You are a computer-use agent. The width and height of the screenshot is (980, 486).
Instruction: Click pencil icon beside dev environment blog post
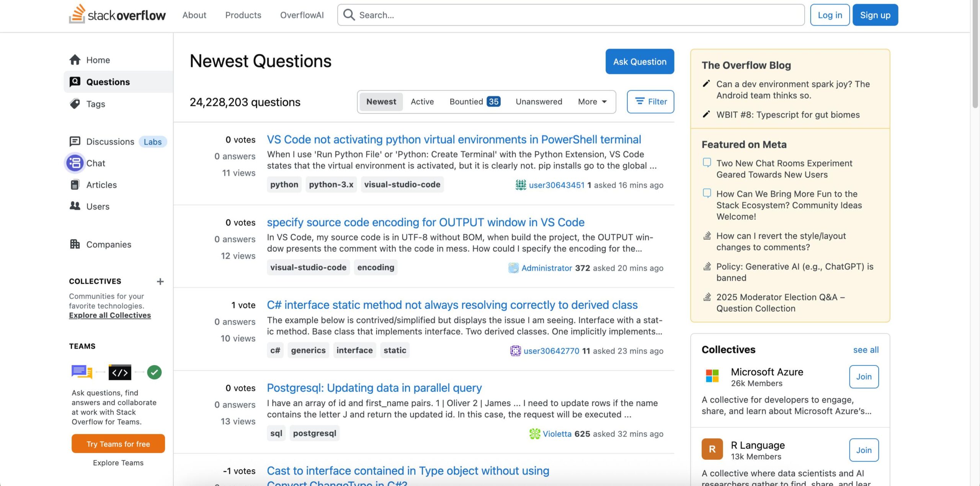[x=707, y=83]
